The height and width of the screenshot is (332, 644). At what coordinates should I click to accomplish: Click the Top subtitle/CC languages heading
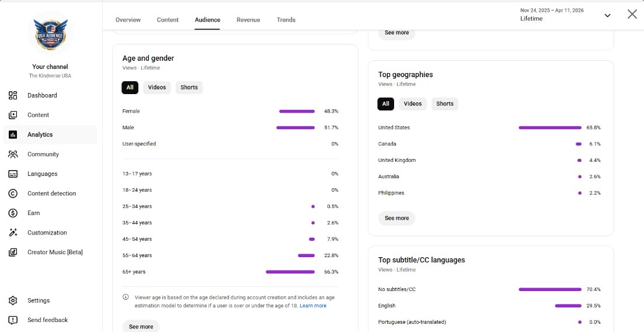(422, 261)
